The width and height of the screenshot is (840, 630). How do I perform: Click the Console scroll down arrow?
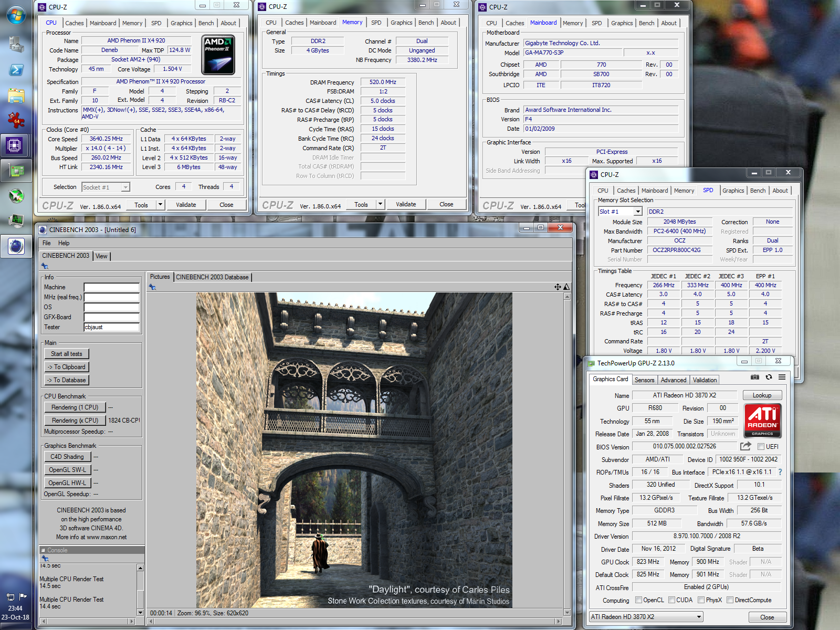coord(140,612)
